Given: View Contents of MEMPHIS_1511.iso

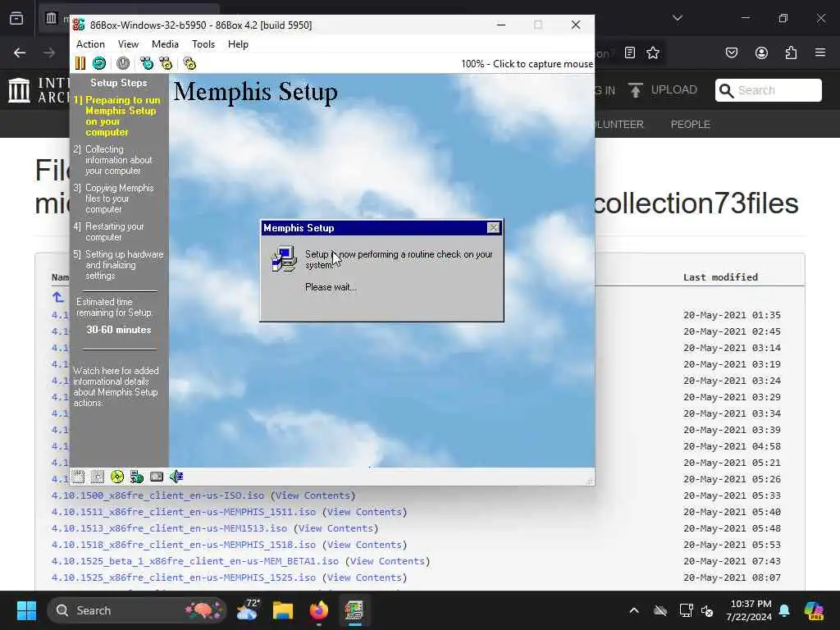Looking at the screenshot, I should pyautogui.click(x=364, y=512).
